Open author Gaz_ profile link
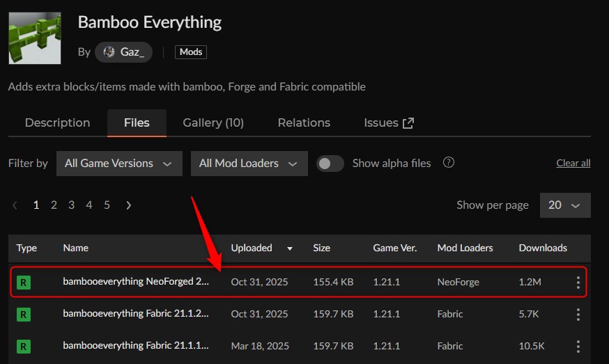Image resolution: width=609 pixels, height=364 pixels. coord(123,52)
